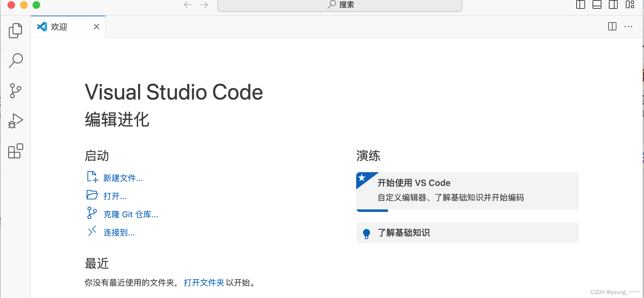This screenshot has height=298, width=644.
Task: Click the green full-screen window button
Action: tap(36, 5)
